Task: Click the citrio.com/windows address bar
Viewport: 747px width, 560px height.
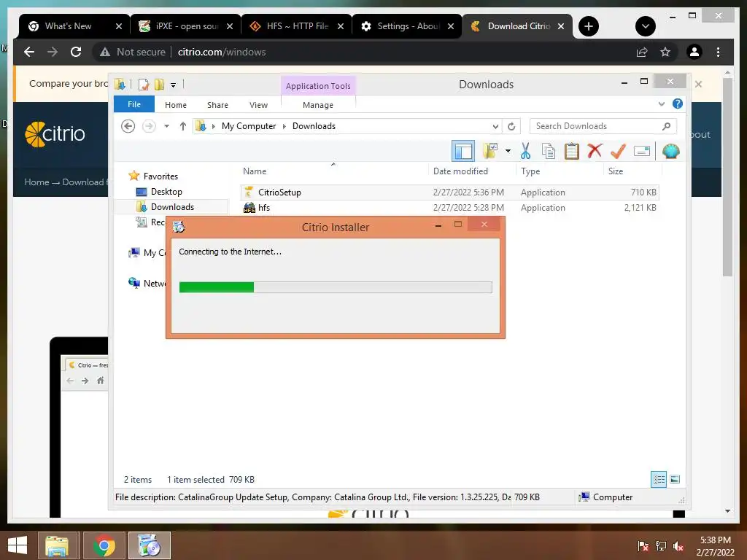Action: (222, 52)
